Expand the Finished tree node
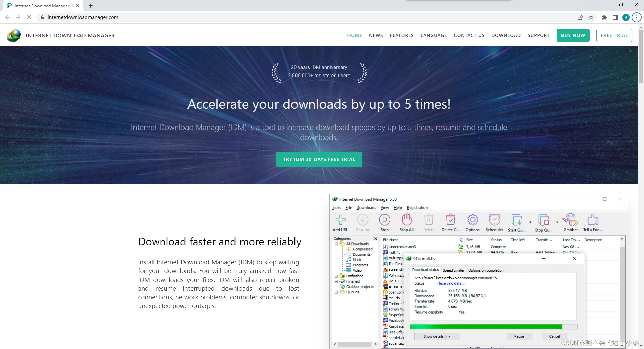 click(336, 282)
